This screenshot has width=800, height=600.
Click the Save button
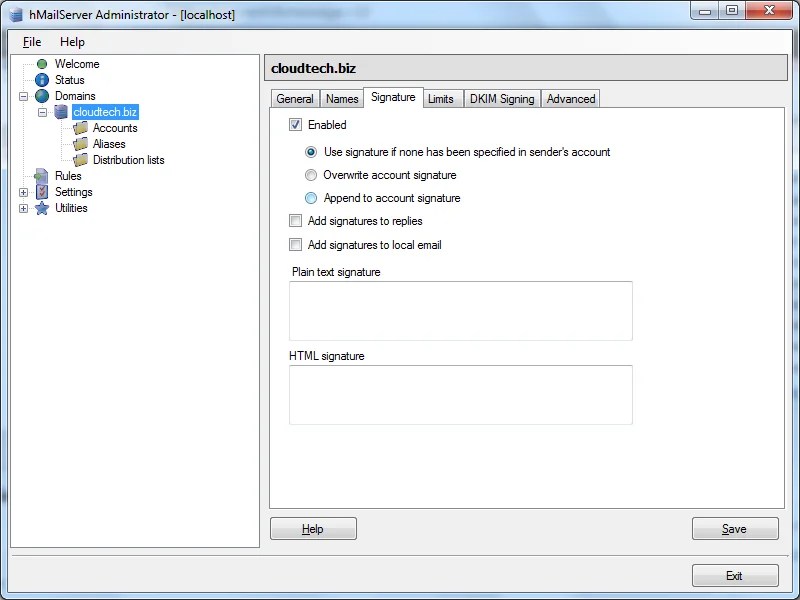(x=735, y=529)
